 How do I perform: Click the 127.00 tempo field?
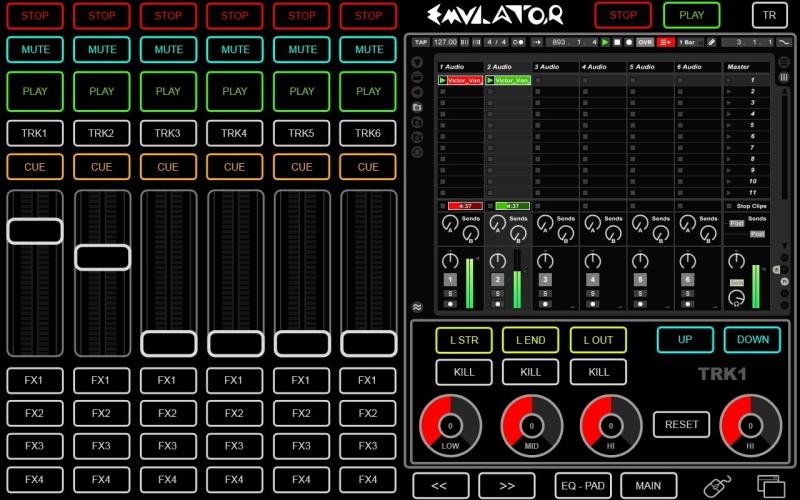445,42
